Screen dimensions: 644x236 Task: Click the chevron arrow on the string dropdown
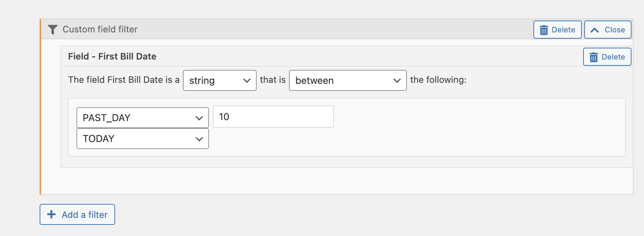pos(247,81)
